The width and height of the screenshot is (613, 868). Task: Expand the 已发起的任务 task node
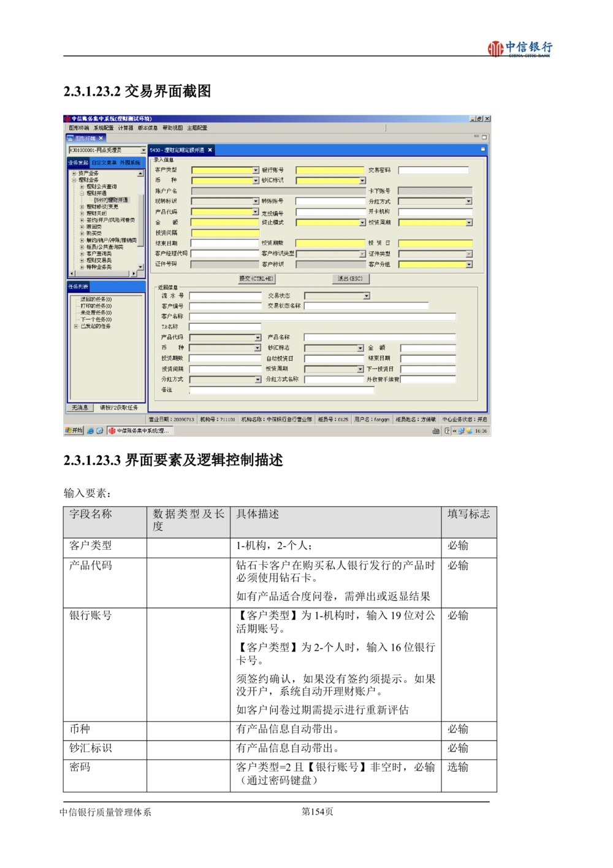tap(76, 326)
